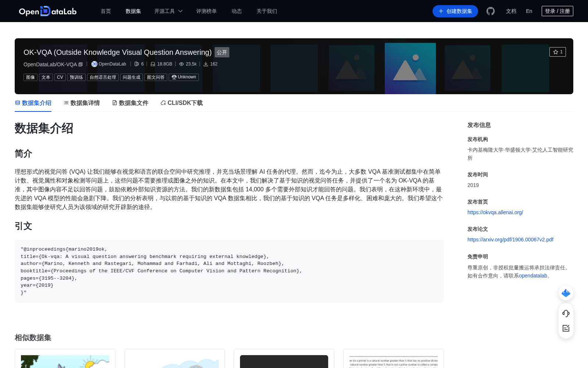Click the highlighted teal banner image thumbnail
Viewport: 588px width, 368px height.
[x=410, y=68]
